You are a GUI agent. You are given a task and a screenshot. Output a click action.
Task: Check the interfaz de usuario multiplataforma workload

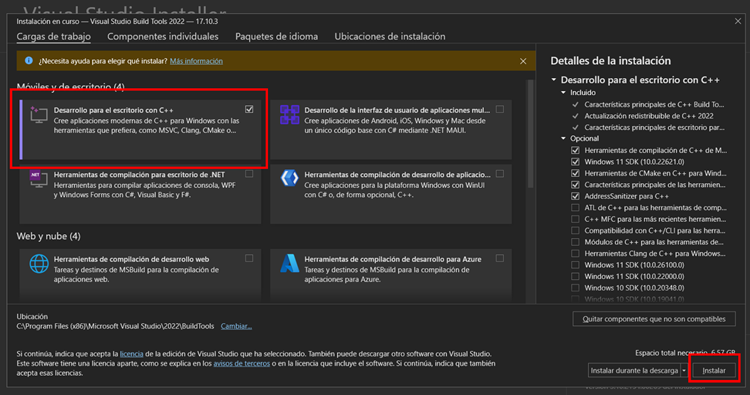tap(500, 110)
